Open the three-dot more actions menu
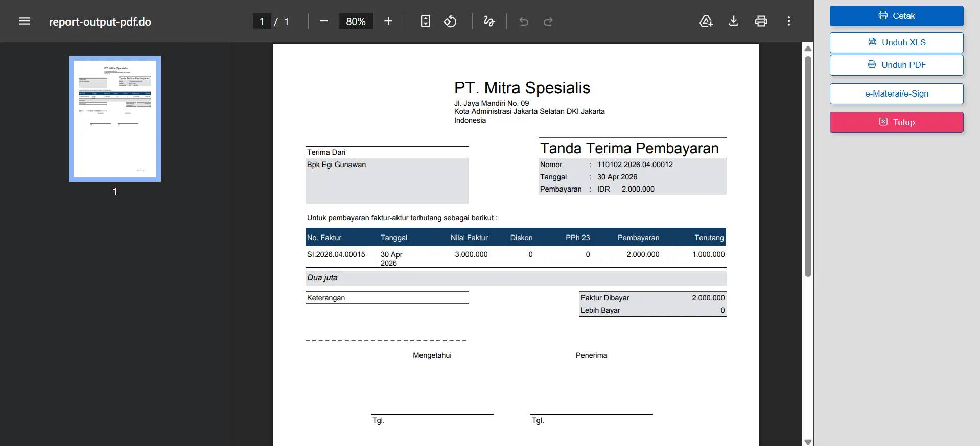Viewport: 980px width, 446px height. coord(789,21)
